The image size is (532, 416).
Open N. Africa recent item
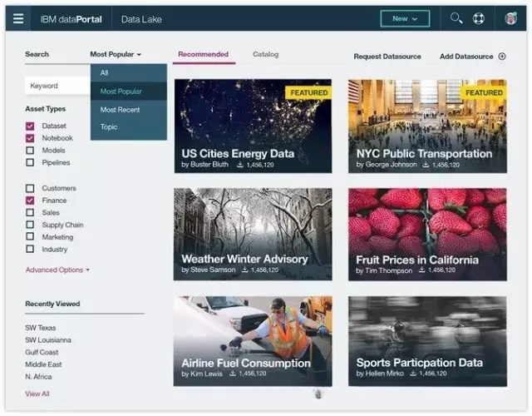38,377
